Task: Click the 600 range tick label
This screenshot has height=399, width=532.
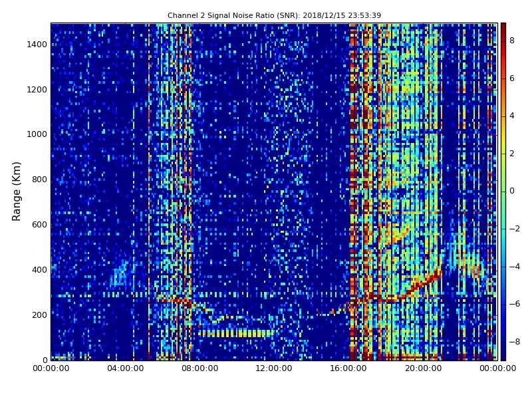Action: pos(39,225)
